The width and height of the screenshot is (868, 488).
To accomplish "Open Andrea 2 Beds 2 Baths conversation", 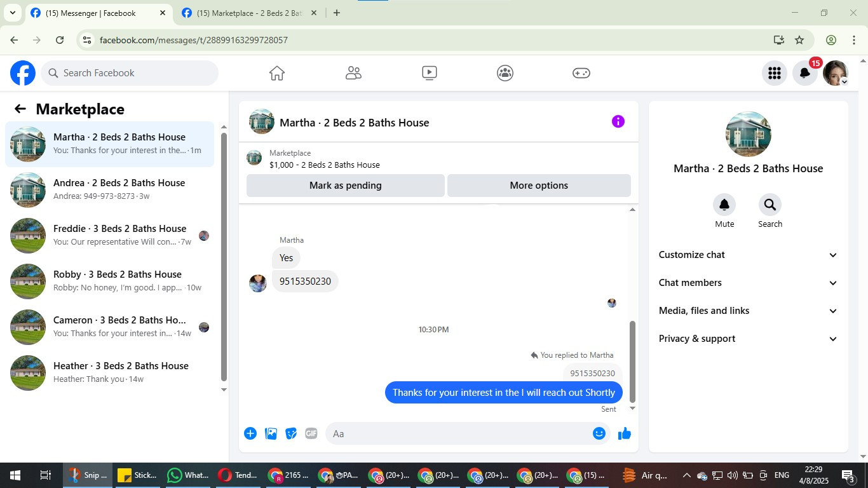I will (109, 190).
